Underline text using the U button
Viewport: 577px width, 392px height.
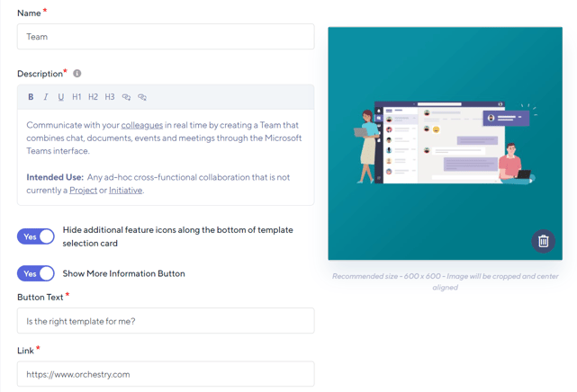(x=61, y=97)
